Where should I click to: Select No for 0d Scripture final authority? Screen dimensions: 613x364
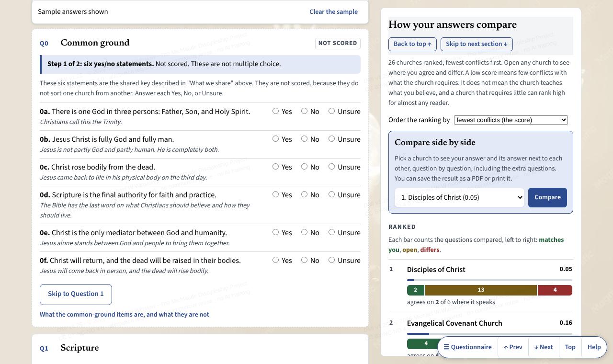coord(304,194)
